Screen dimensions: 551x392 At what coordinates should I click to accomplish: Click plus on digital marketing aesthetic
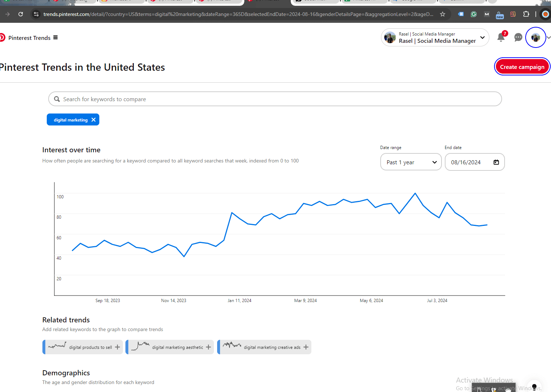pos(208,347)
